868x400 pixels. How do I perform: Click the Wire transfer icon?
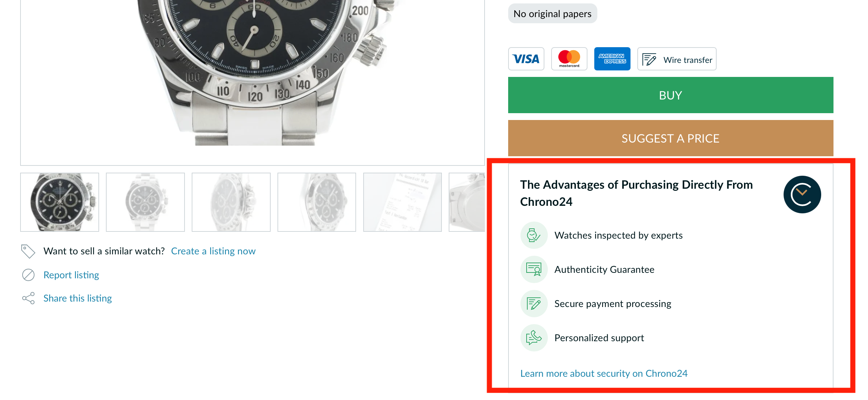point(650,59)
